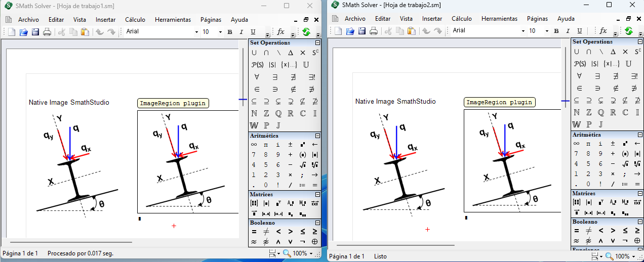Click the ImageRegion plugin label in left worksheet
Screen dimensions: 644x262
[x=173, y=103]
